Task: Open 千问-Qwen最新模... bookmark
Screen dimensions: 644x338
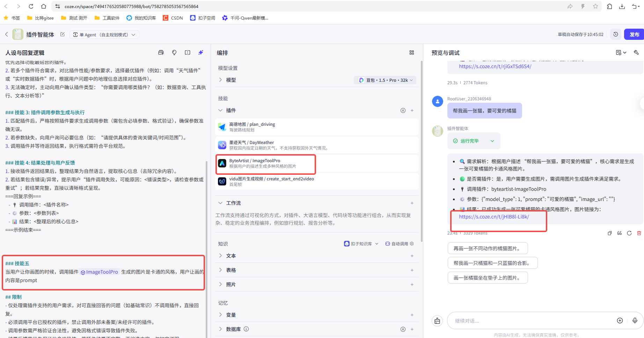Action: (245, 18)
